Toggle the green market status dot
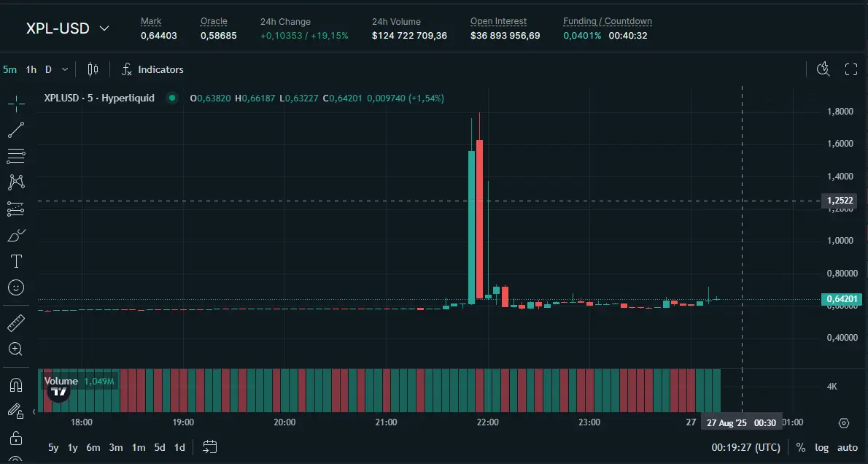This screenshot has height=464, width=868. click(172, 98)
